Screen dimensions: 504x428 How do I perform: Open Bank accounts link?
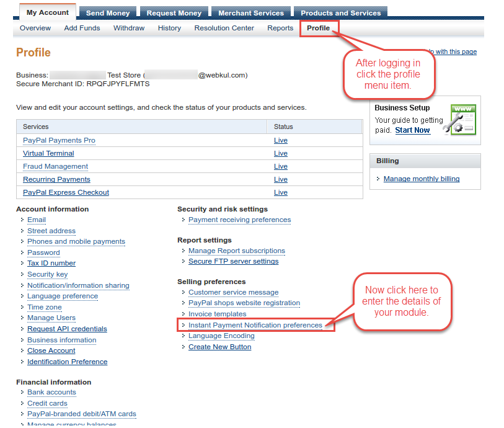(x=51, y=392)
